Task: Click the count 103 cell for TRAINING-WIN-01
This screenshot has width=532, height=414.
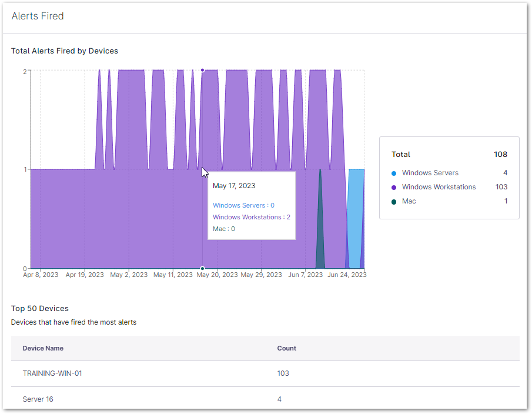Action: 283,373
